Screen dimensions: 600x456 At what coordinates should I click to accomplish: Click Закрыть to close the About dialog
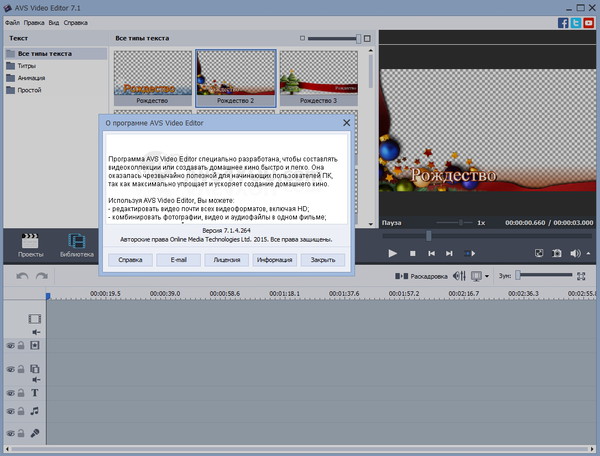click(x=323, y=259)
